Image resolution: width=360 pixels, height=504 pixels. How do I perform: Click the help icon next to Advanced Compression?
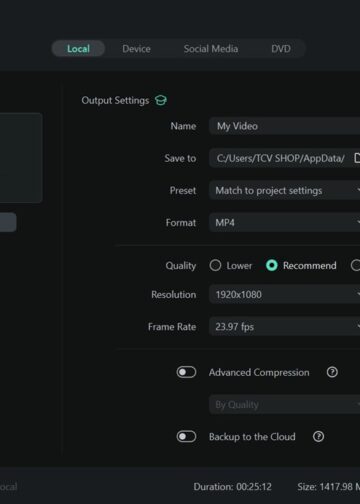(x=332, y=372)
